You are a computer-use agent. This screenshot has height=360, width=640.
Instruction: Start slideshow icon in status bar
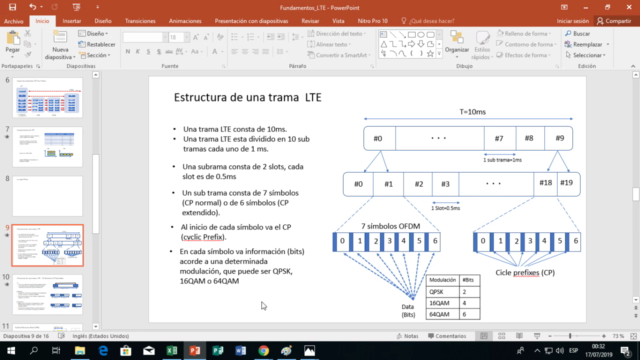(x=537, y=336)
